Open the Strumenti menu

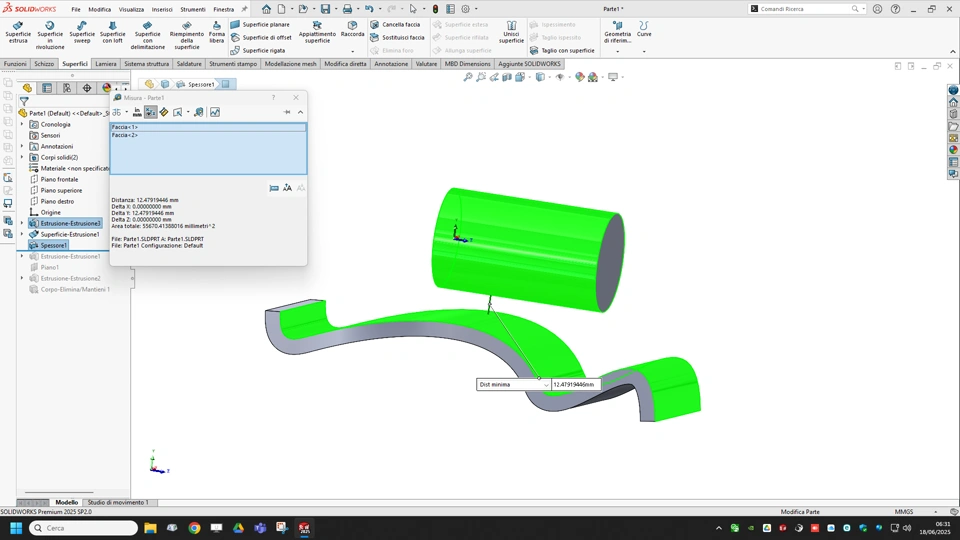192,9
